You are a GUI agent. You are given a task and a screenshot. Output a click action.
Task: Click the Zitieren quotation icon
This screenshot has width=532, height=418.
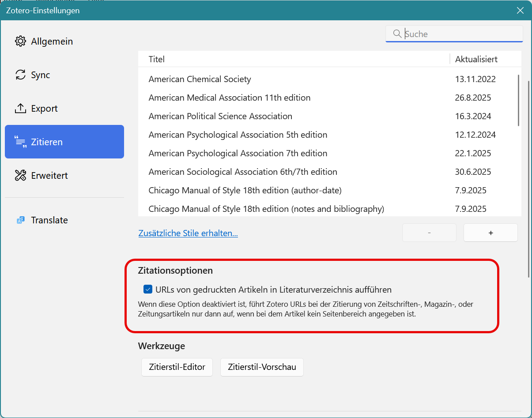20,142
